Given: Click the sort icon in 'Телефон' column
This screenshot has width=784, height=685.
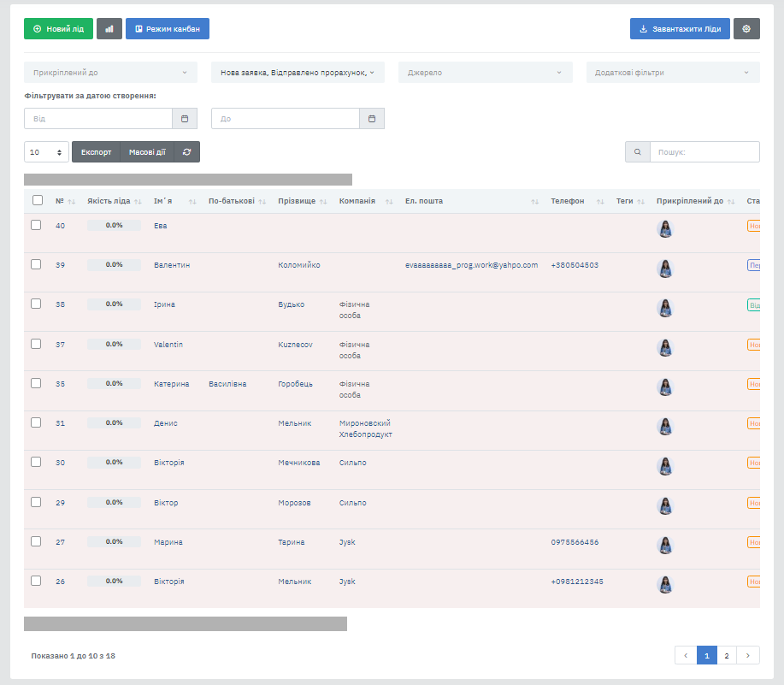Looking at the screenshot, I should (x=599, y=202).
